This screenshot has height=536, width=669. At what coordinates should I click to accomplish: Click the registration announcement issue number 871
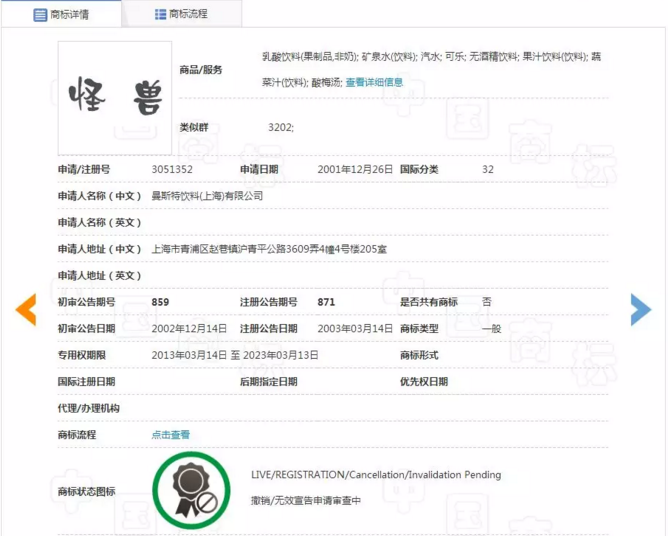pos(326,302)
